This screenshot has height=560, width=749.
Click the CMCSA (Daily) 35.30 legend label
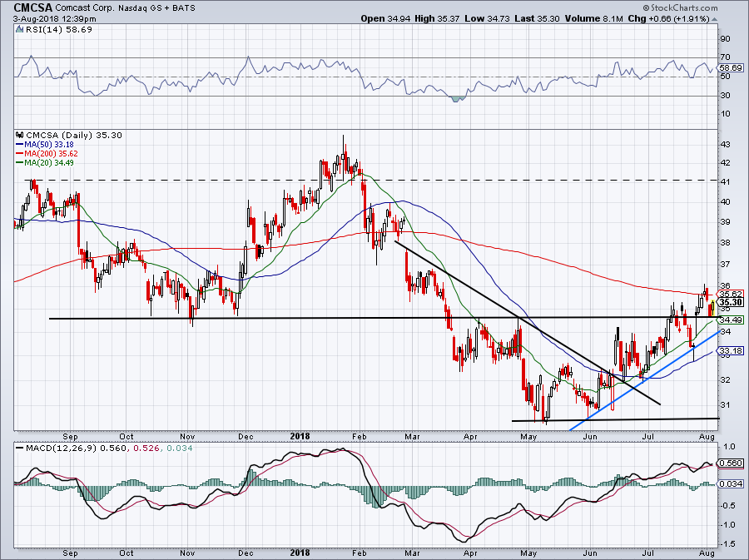pyautogui.click(x=74, y=135)
